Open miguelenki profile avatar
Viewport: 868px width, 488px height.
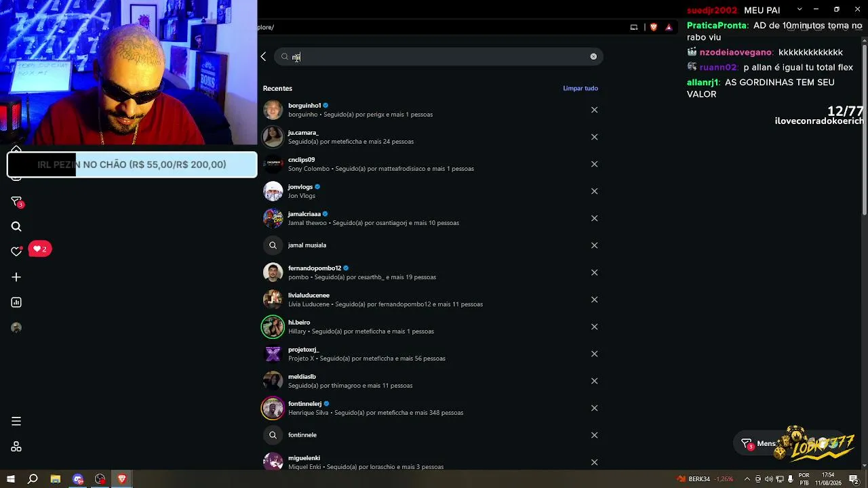click(273, 462)
